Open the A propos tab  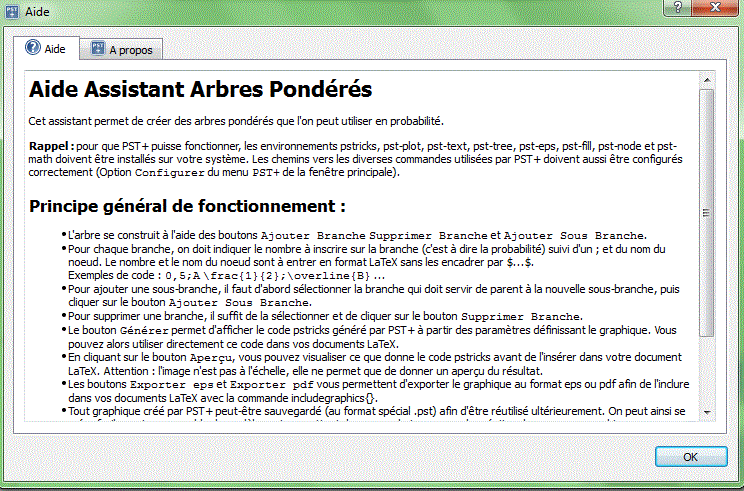(x=121, y=49)
